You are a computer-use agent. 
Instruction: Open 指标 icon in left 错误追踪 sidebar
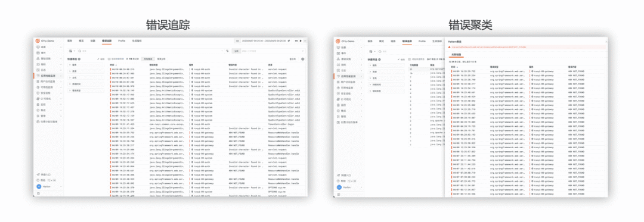38,64
